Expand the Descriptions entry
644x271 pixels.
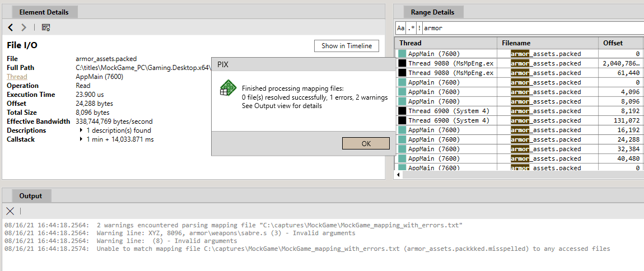point(81,130)
